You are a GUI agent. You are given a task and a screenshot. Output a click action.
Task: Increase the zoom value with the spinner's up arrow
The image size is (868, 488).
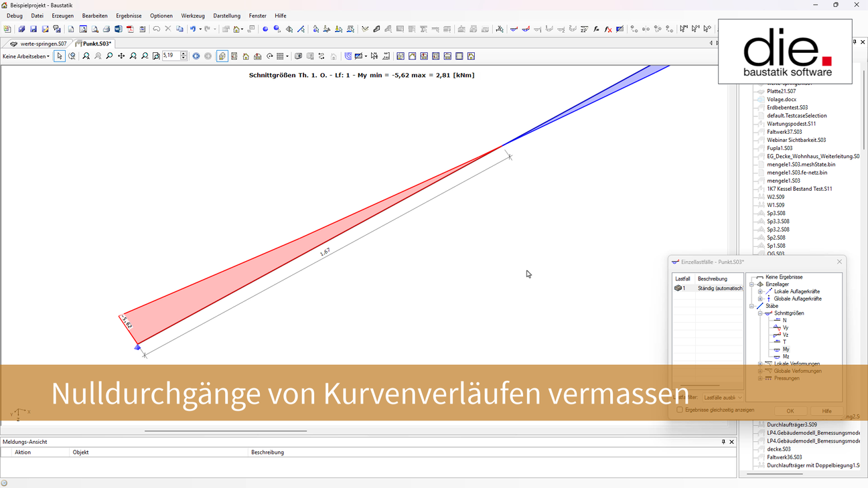(184, 54)
